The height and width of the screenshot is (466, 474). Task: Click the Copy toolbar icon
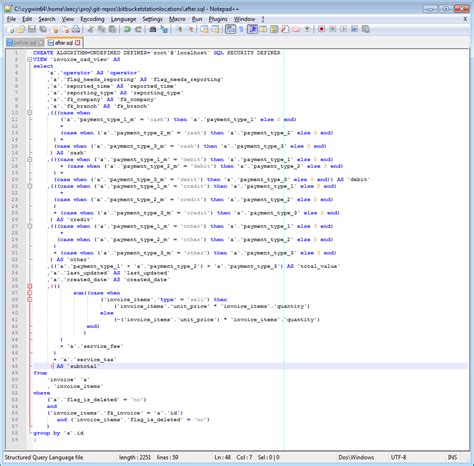pyautogui.click(x=101, y=29)
